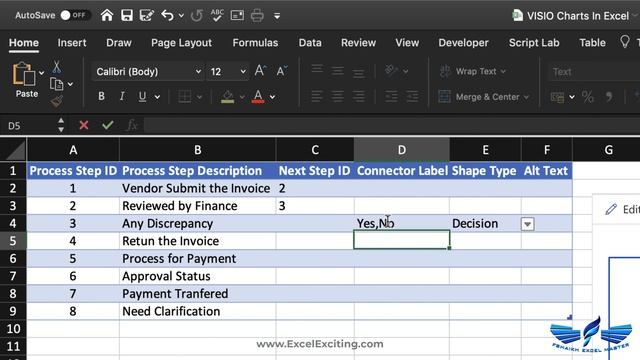
Task: Toggle Italic formatting
Action: 122,96
